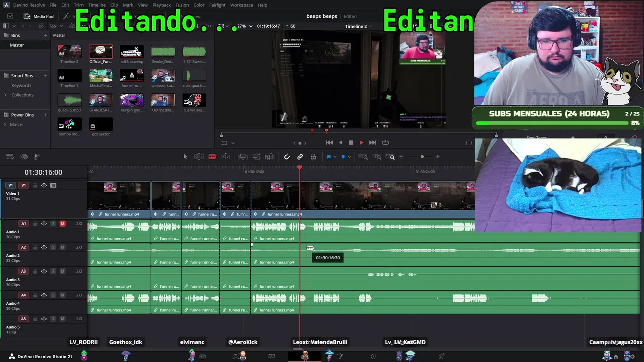Click the A4 destination control button
Viewport: 644px width, 362px height.
click(23, 295)
